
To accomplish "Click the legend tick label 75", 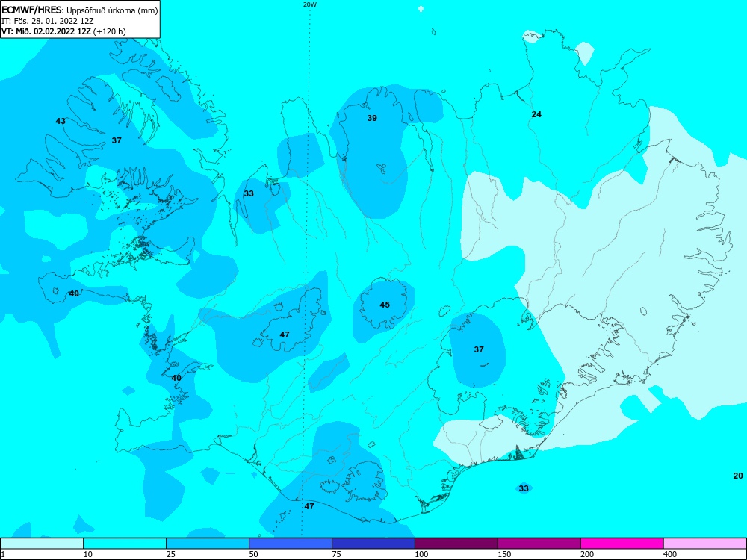I will [x=337, y=554].
